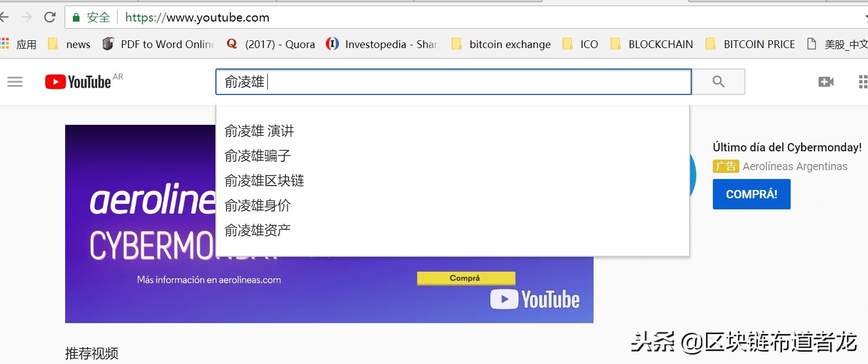Screen dimensions: 868x364
Task: Open the BLOCKCHAIN bookmark folder
Action: point(652,44)
